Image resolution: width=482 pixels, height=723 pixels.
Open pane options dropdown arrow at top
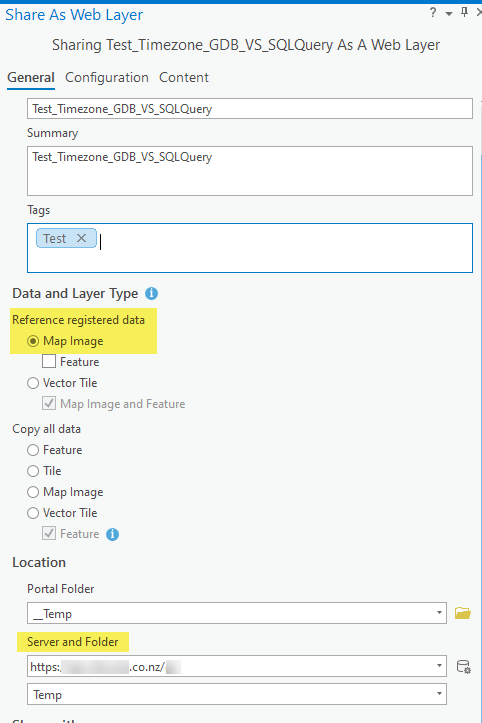tap(449, 14)
